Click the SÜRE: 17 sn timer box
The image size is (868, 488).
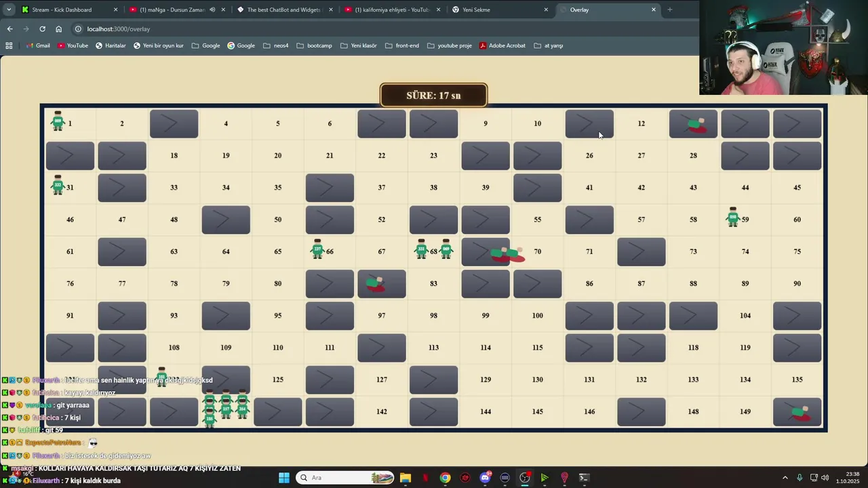coord(433,96)
